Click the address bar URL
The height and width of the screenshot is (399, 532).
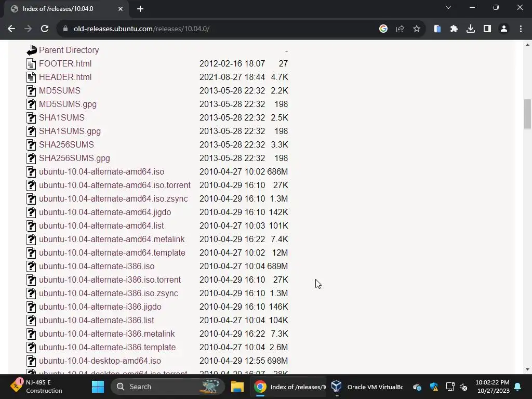[x=141, y=29]
